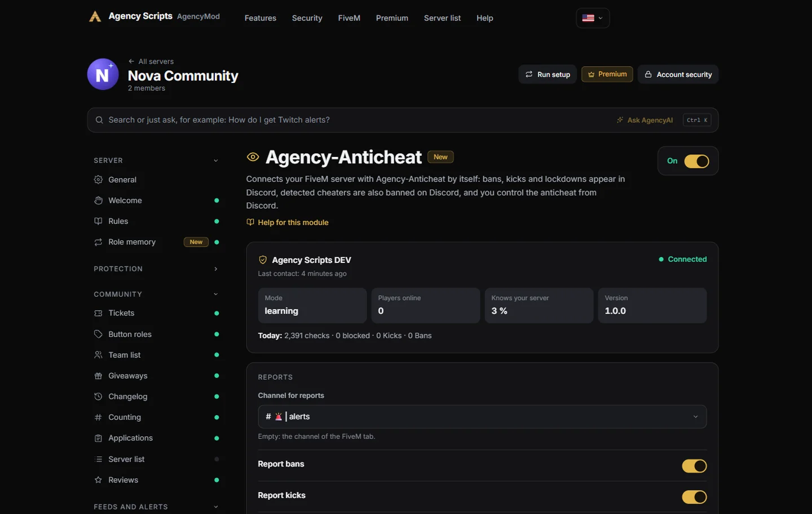The image size is (812, 514).
Task: Go to the FiveM nav item
Action: coord(349,18)
